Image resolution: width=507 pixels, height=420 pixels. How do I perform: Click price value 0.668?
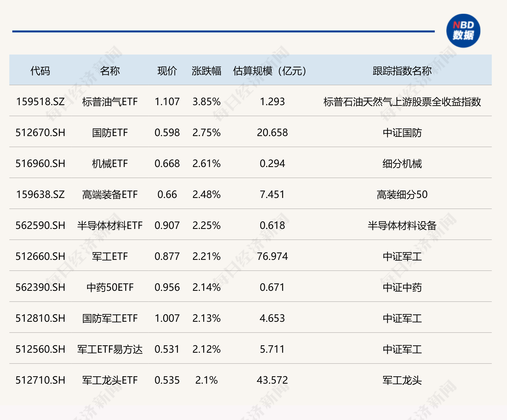pos(167,164)
